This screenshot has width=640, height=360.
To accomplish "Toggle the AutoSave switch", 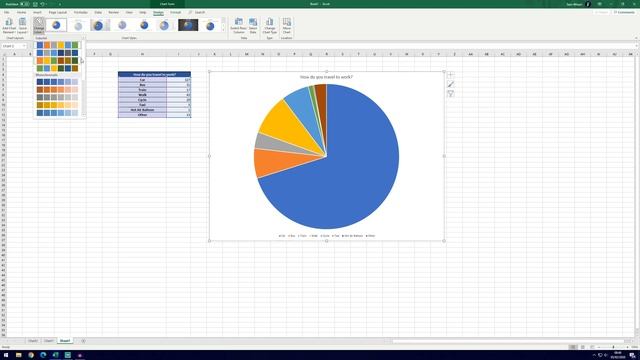I will pyautogui.click(x=24, y=4).
